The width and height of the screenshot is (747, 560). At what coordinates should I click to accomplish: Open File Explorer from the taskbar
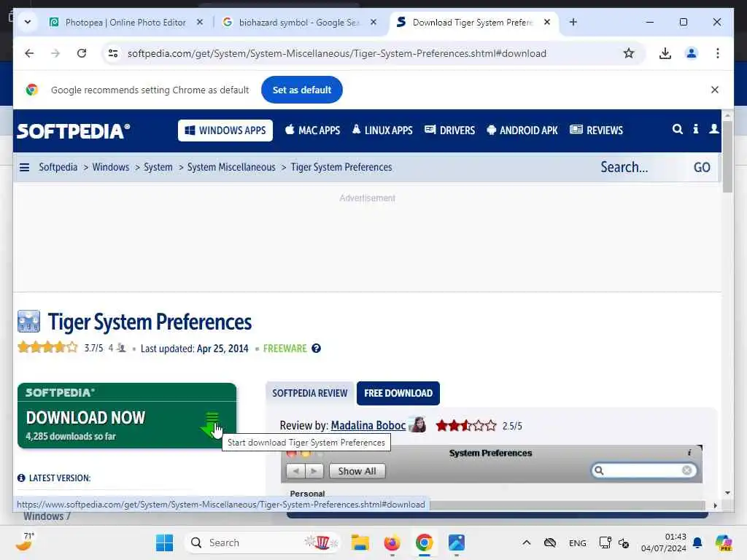360,542
